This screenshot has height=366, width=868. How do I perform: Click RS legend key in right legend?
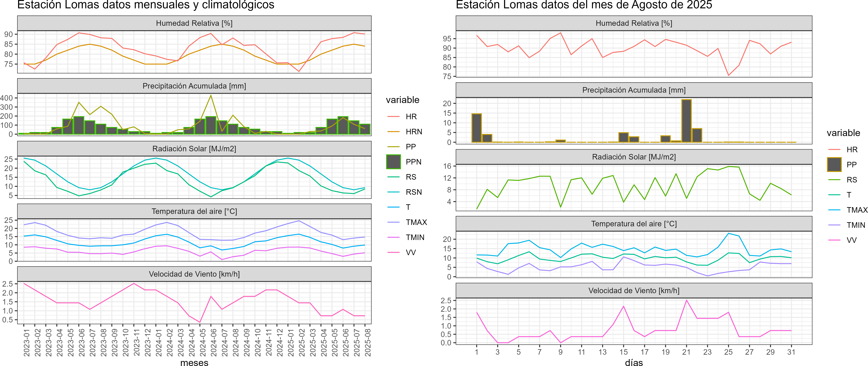coord(834,180)
